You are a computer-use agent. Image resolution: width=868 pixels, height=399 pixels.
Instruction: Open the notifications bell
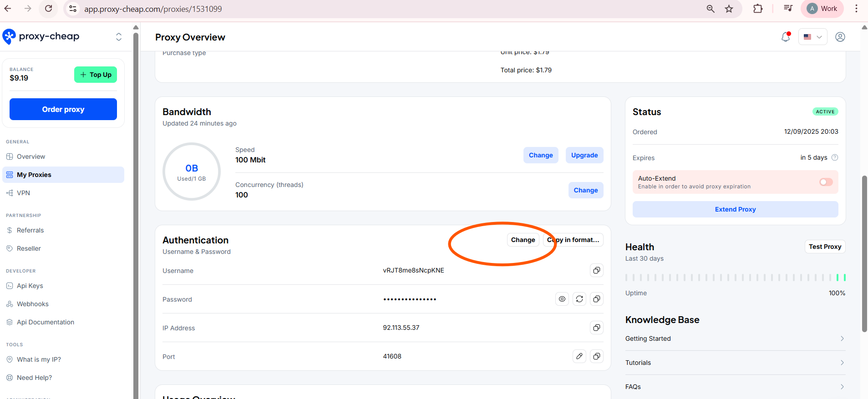coord(785,37)
